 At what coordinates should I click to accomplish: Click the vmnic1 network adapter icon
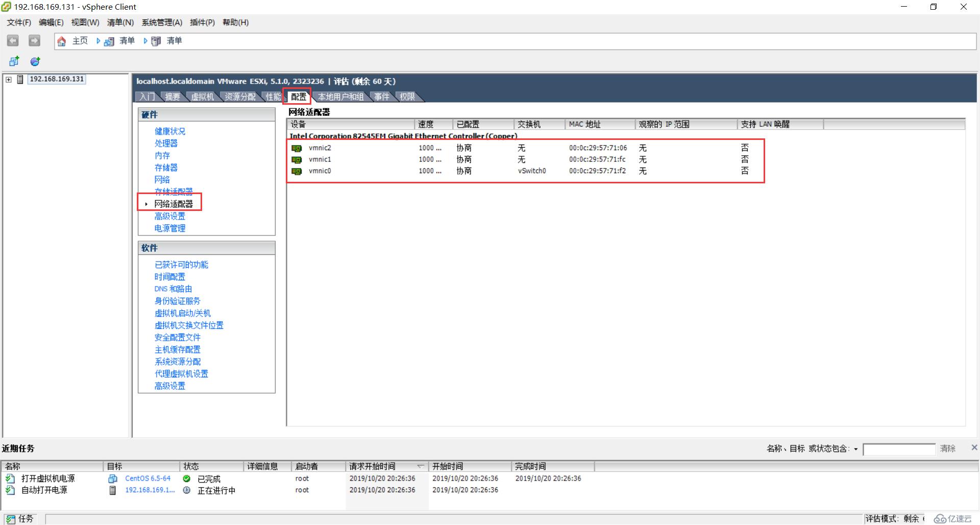click(297, 159)
